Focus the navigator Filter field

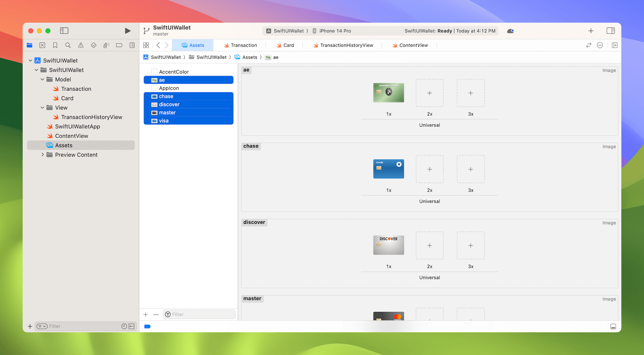[85, 326]
